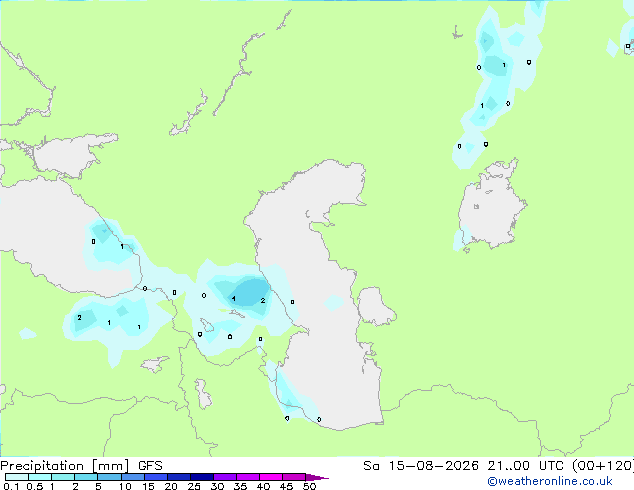
Task: Click the over-50 arrow tip of the legend
Action: [x=317, y=477]
